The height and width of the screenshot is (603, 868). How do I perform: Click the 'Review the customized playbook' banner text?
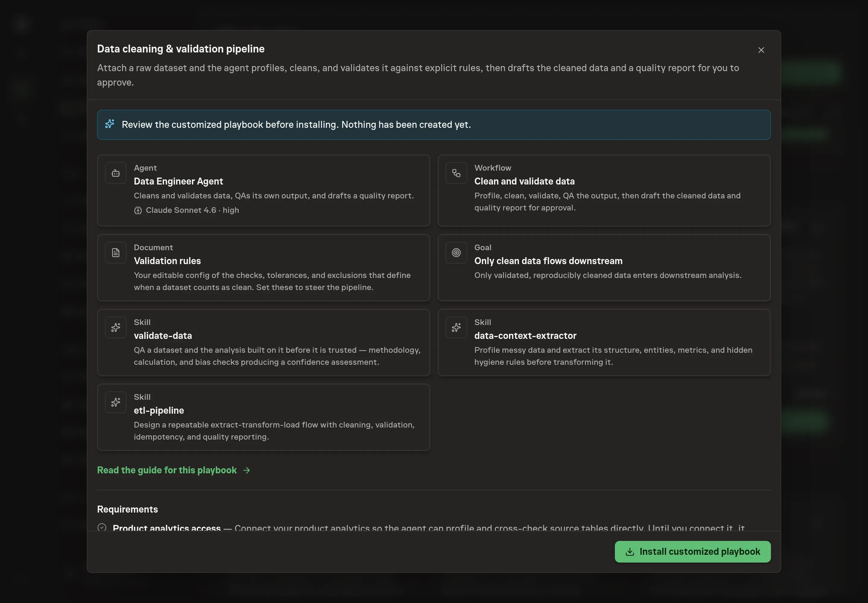(x=296, y=125)
